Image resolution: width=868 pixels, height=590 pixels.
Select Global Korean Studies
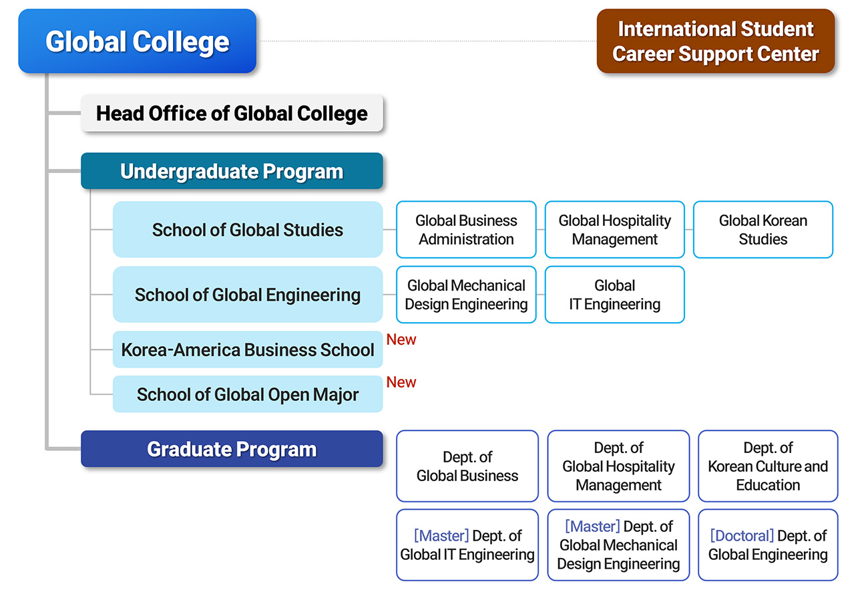[x=763, y=230]
